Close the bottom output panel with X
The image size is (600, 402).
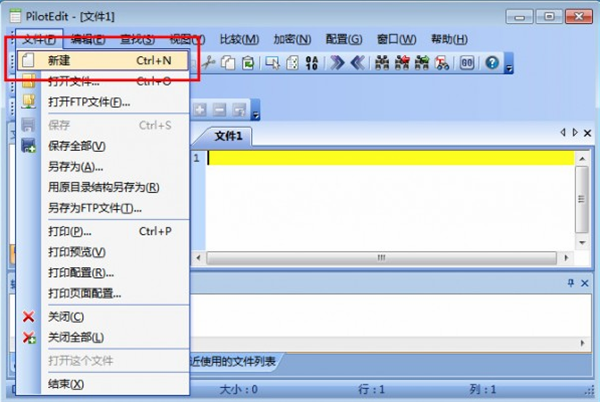pyautogui.click(x=585, y=283)
